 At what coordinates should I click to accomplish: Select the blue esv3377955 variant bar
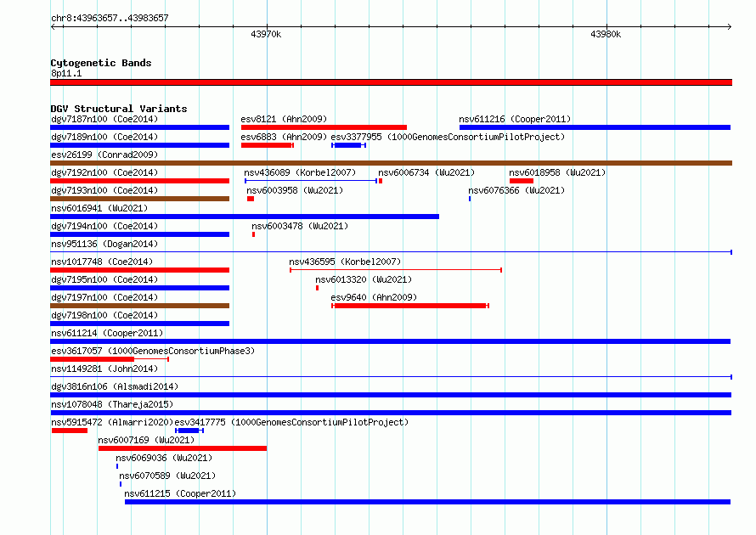tap(348, 145)
